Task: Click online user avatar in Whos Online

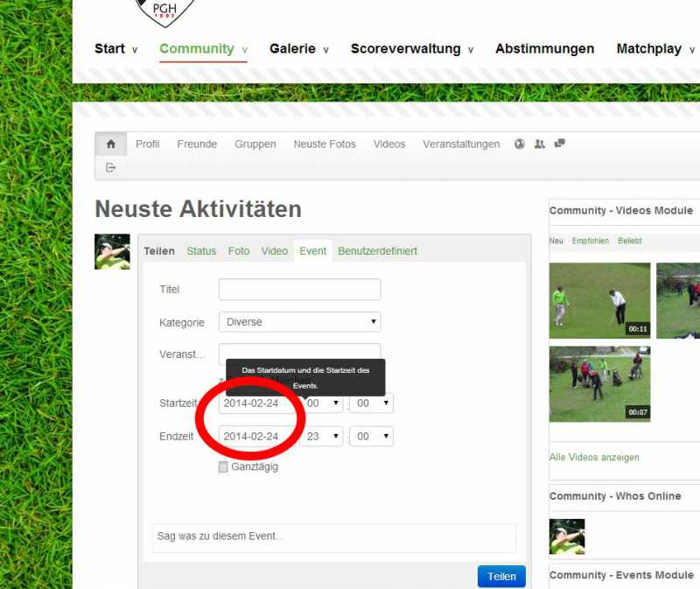Action: [x=566, y=536]
